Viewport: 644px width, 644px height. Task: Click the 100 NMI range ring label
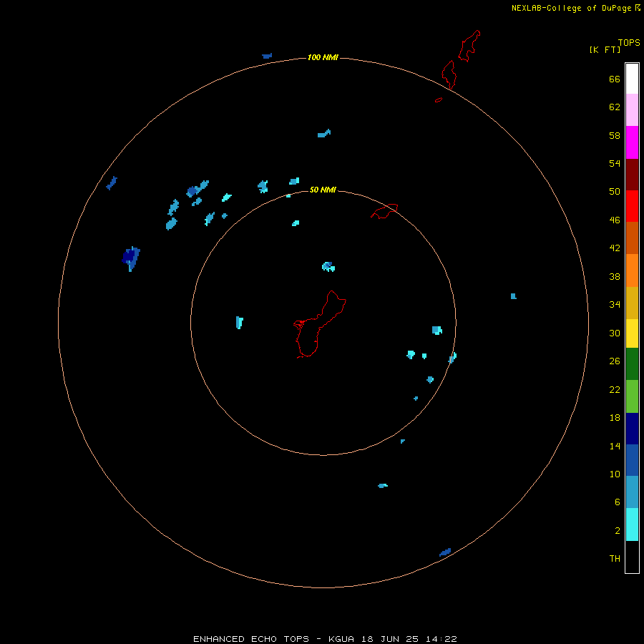click(323, 57)
